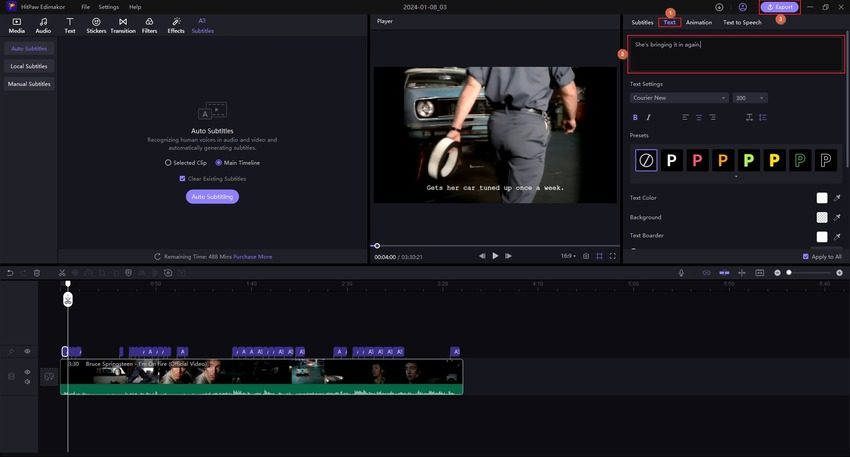Image resolution: width=850 pixels, height=457 pixels.
Task: Select Manual Subtitles in sidebar
Action: pos(29,84)
